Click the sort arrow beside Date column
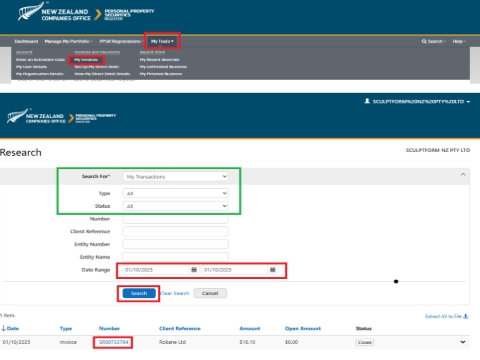The image size is (480, 360). tap(3, 328)
